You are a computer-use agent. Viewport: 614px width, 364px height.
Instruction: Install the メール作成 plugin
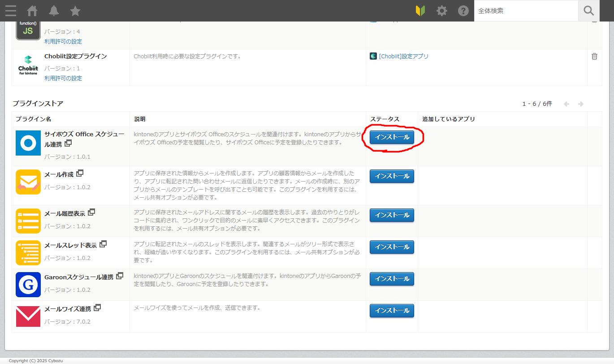click(392, 176)
